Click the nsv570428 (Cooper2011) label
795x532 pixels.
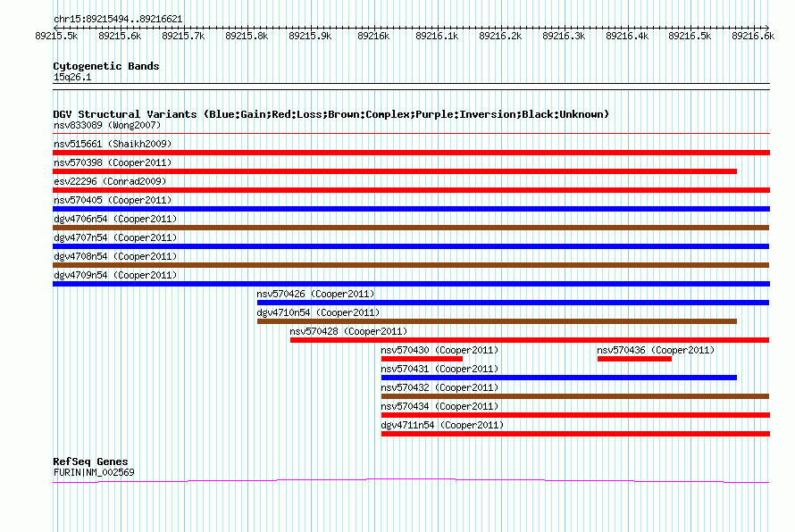point(348,331)
